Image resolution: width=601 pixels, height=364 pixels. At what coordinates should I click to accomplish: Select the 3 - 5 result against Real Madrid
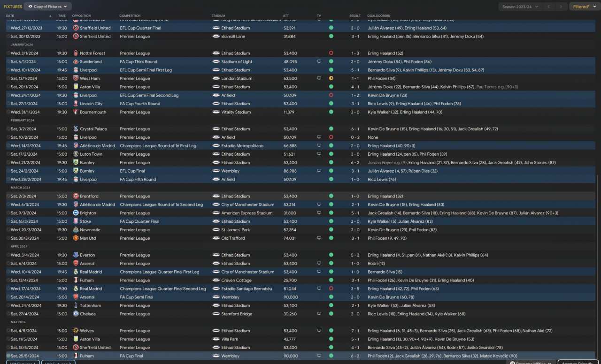click(355, 289)
